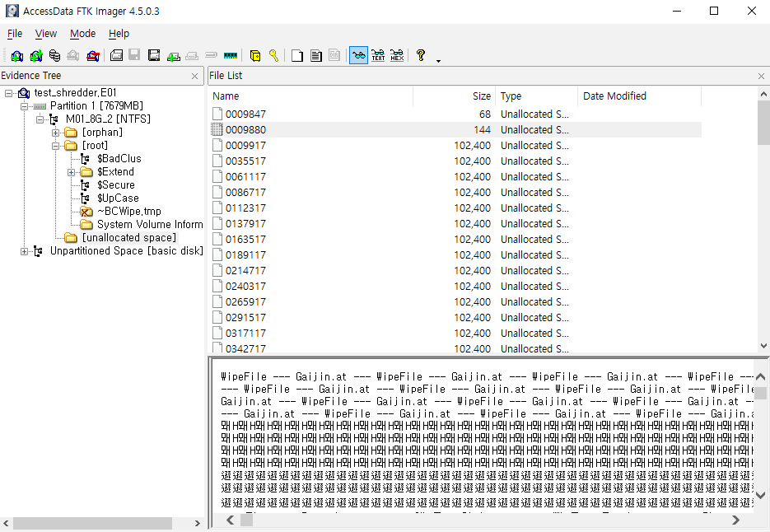The height and width of the screenshot is (532, 770).
Task: Toggle Hex view mode button
Action: (x=397, y=55)
